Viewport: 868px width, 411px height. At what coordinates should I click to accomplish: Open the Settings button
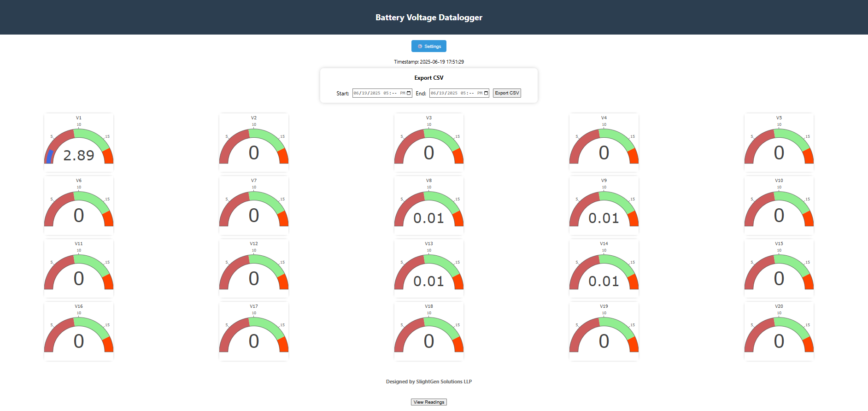(428, 46)
